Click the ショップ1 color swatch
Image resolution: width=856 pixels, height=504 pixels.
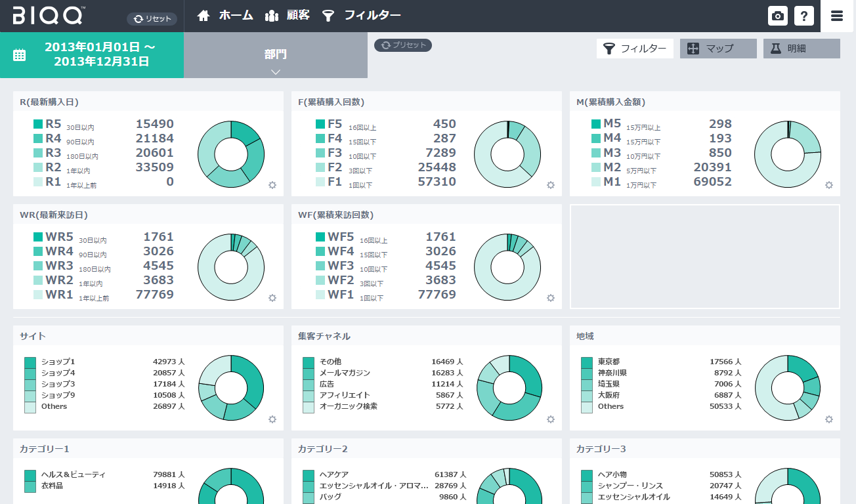[30, 362]
